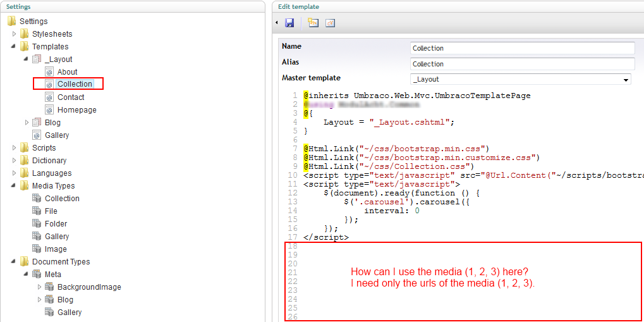The width and height of the screenshot is (644, 322).
Task: Click the File media type icon
Action: tap(37, 211)
